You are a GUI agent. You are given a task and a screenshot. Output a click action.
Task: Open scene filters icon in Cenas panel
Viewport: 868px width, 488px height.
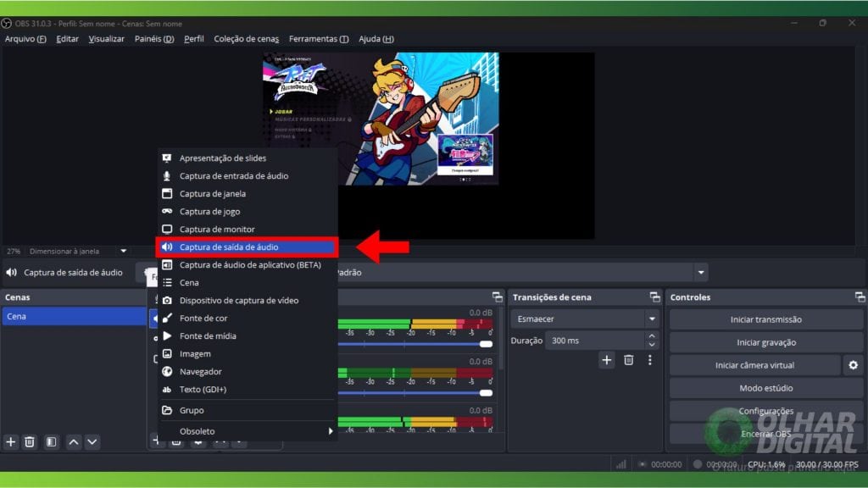click(x=51, y=441)
